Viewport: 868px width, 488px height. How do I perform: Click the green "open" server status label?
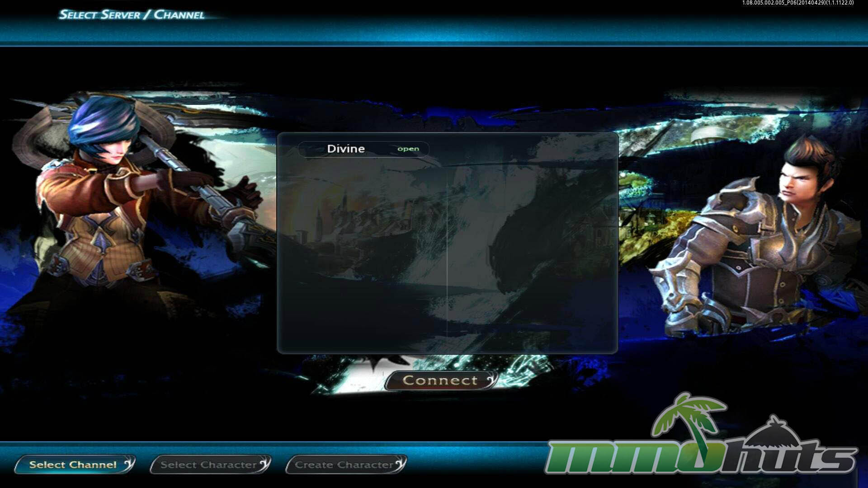coord(408,149)
